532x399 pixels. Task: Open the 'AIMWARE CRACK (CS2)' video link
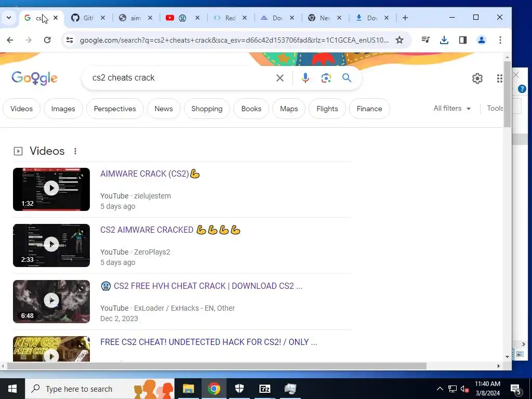point(150,174)
